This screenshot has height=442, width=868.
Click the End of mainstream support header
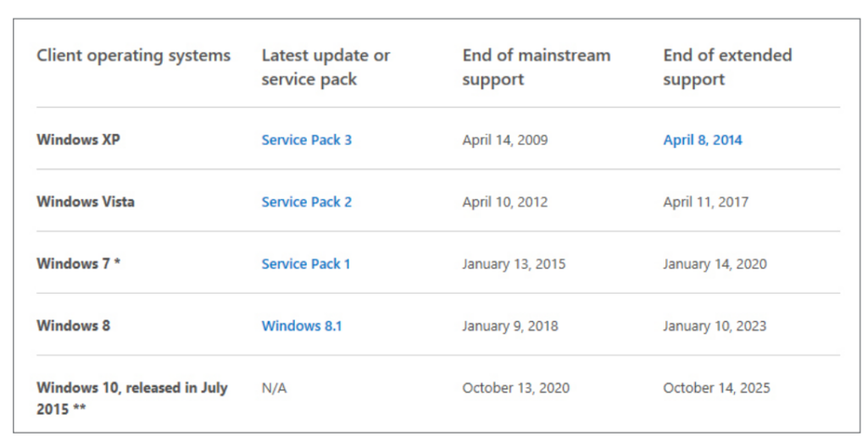[x=537, y=67]
